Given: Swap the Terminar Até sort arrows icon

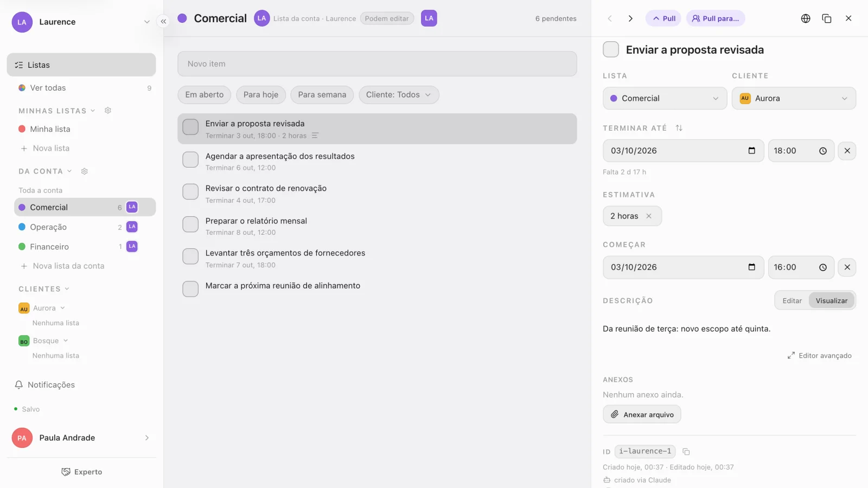Looking at the screenshot, I should [679, 128].
